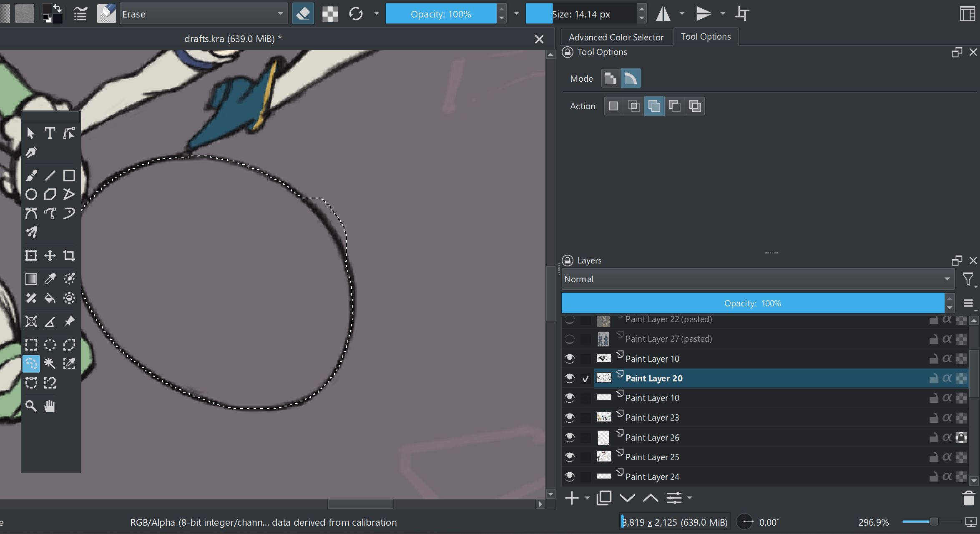The height and width of the screenshot is (534, 980).
Task: Open the brush preset chooser
Action: pyautogui.click(x=106, y=14)
